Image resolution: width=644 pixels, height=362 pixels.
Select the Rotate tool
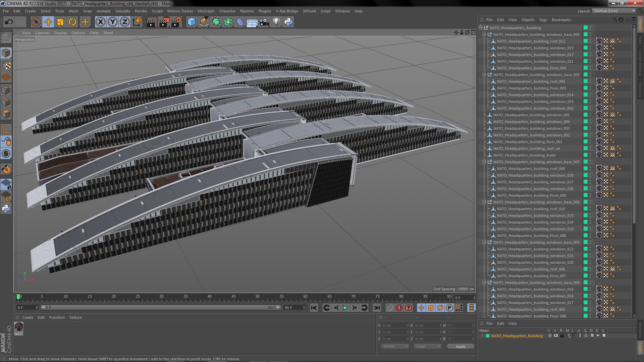pyautogui.click(x=72, y=22)
